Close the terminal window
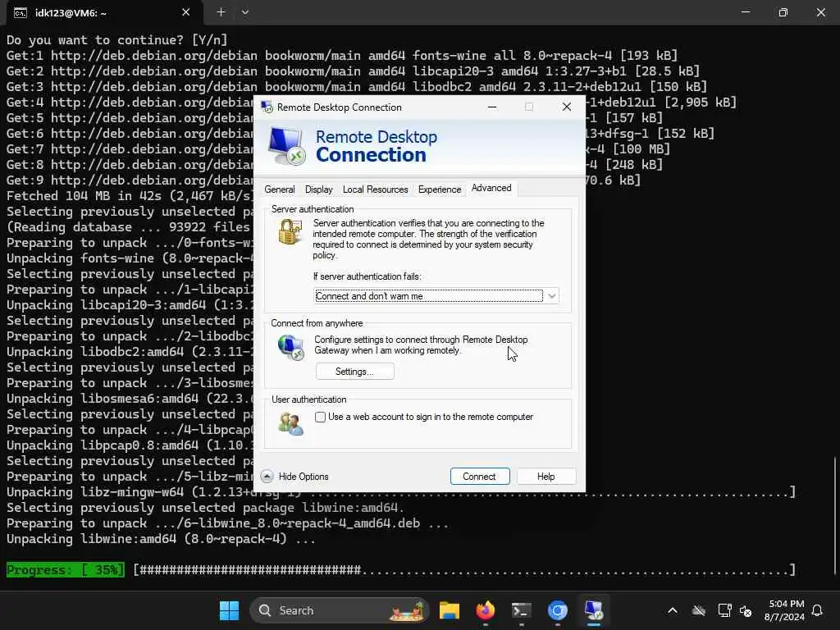 (x=820, y=11)
